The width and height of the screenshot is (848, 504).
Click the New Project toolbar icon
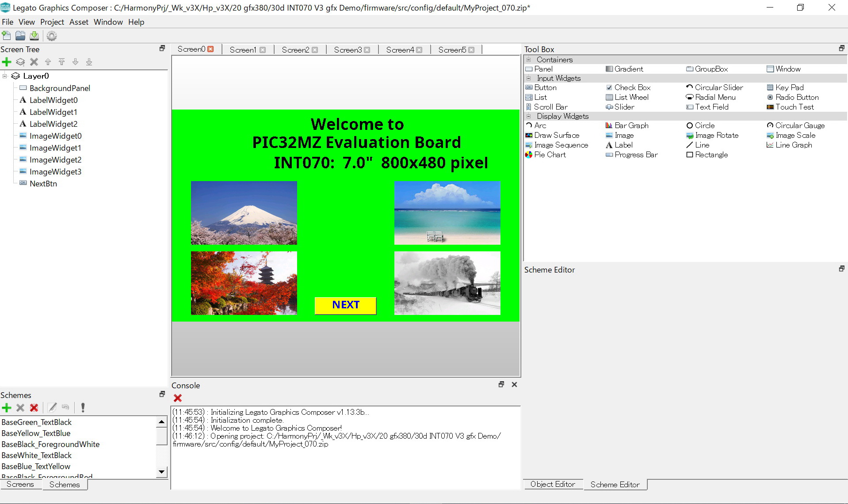[6, 36]
